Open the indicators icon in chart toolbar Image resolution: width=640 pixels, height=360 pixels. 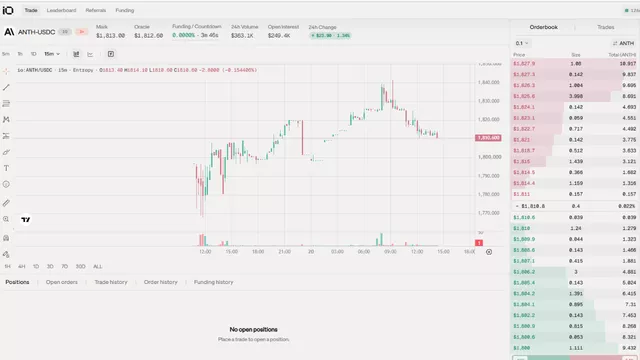[x=90, y=54]
